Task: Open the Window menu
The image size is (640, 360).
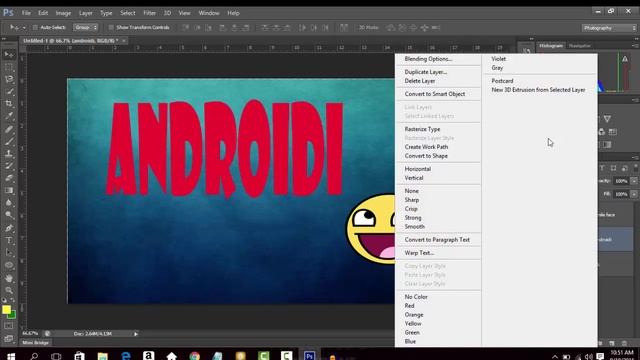Action: (209, 13)
